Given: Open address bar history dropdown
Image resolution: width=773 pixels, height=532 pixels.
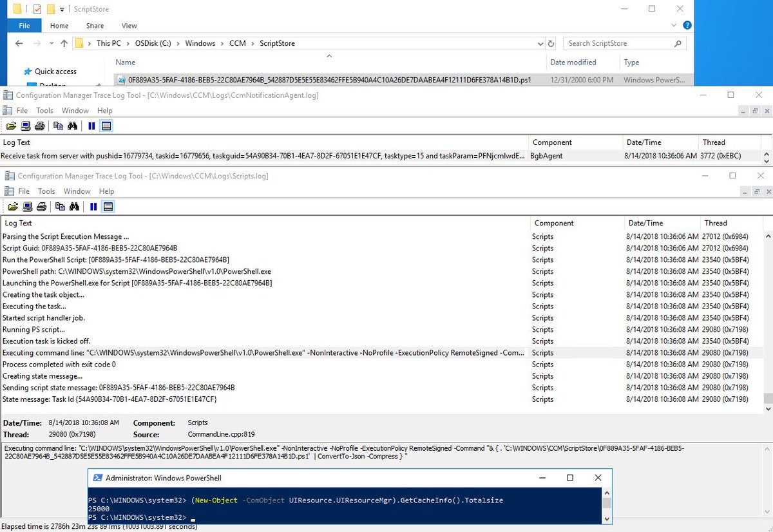Looking at the screenshot, I should (540, 44).
